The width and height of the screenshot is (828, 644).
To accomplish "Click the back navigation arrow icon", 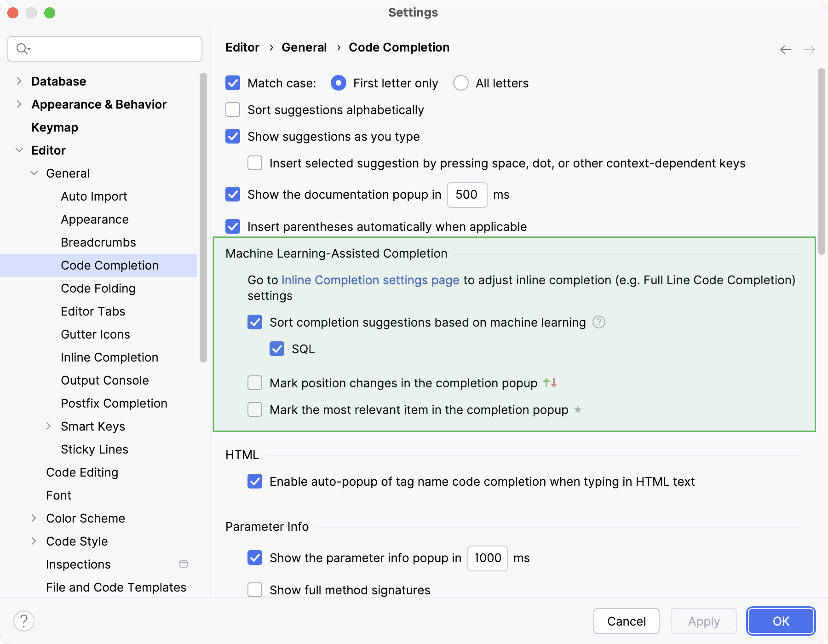I will tap(785, 50).
